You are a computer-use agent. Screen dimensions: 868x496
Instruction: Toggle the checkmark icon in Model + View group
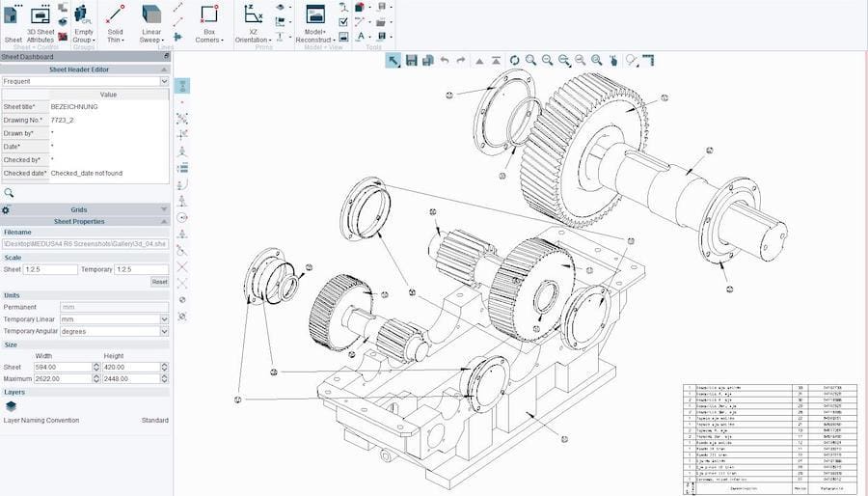(x=343, y=21)
